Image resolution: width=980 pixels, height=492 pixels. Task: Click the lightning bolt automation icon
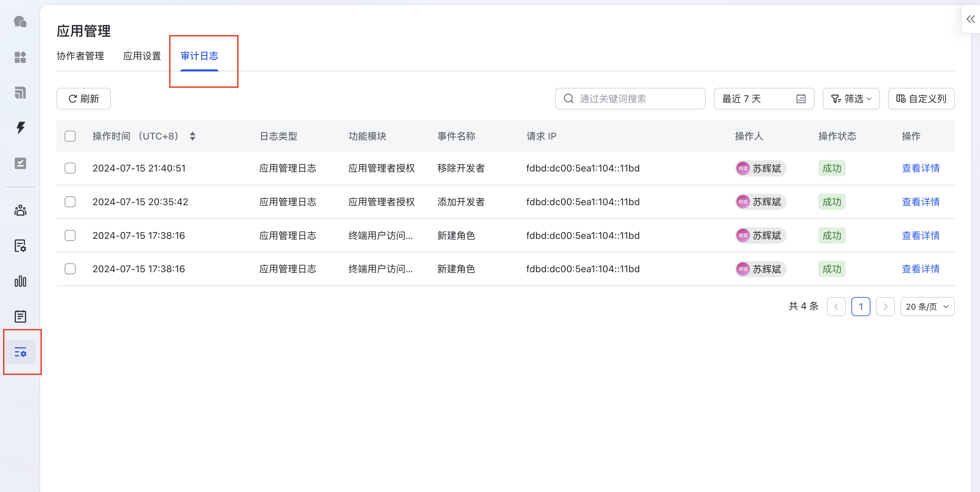(20, 128)
